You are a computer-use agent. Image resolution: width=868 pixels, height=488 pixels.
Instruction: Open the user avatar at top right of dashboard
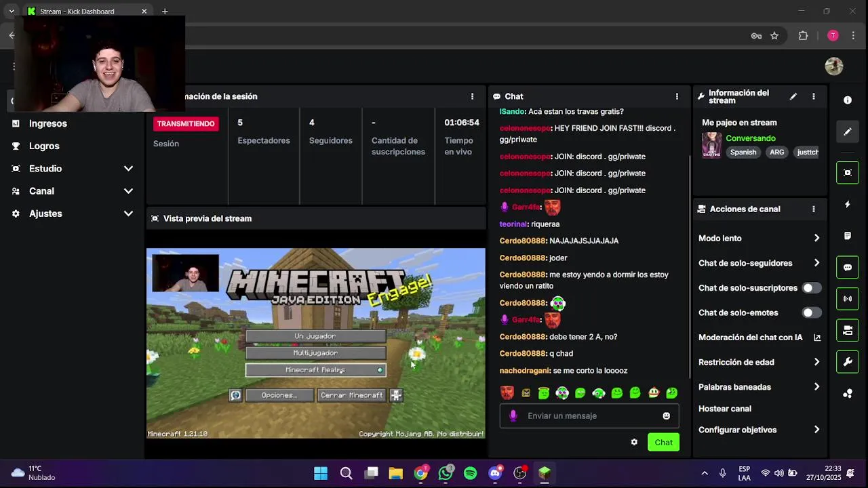(834, 66)
